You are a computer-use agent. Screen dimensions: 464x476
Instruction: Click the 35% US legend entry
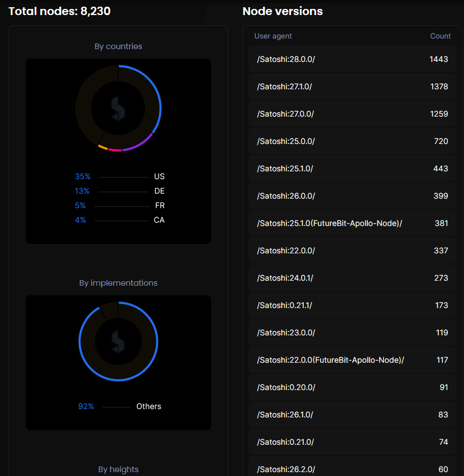pyautogui.click(x=119, y=176)
